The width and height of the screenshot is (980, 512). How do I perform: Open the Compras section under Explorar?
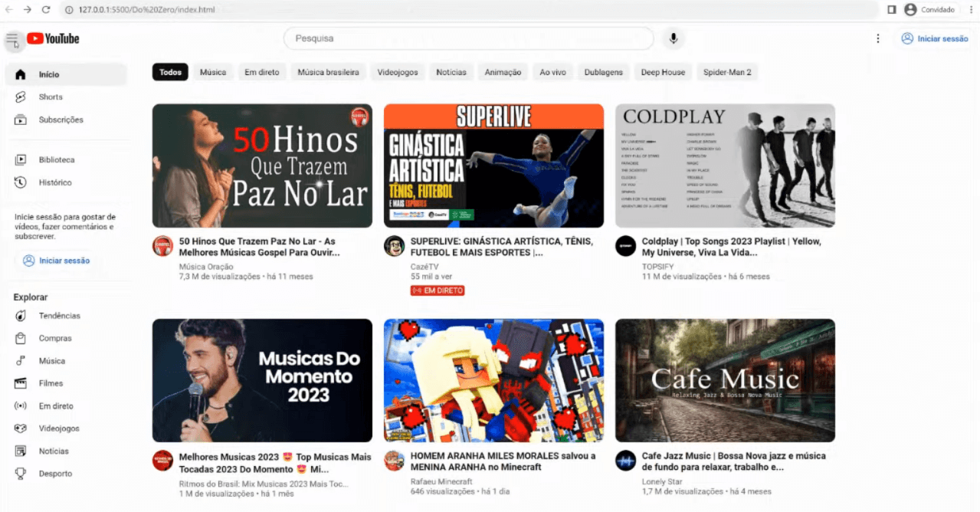coord(54,338)
